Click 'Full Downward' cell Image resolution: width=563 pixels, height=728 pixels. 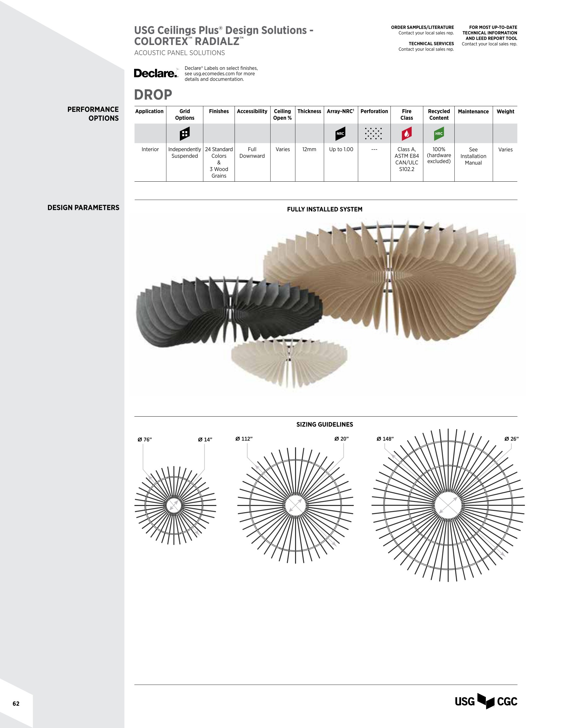(x=252, y=153)
